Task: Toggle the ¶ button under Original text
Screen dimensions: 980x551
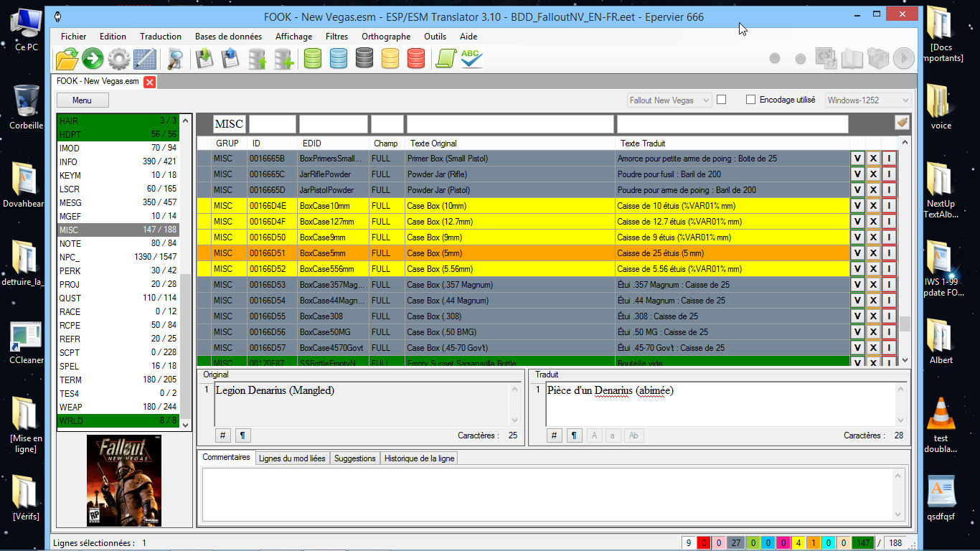Action: click(x=242, y=435)
